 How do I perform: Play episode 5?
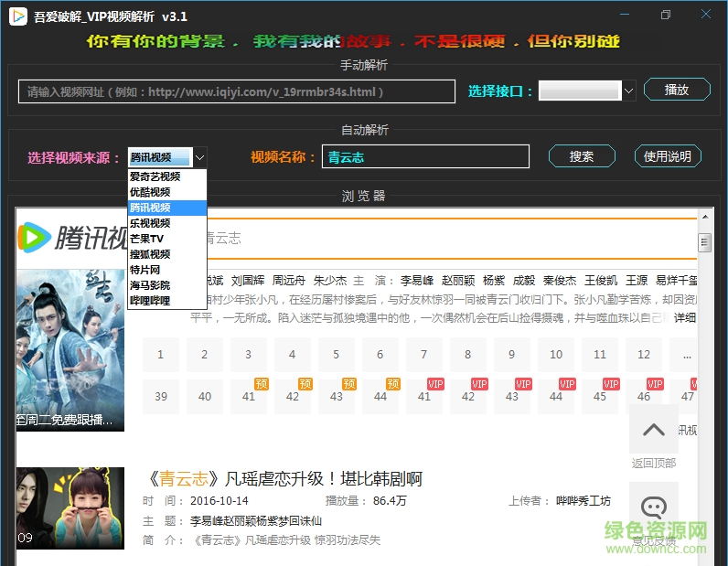click(x=337, y=355)
